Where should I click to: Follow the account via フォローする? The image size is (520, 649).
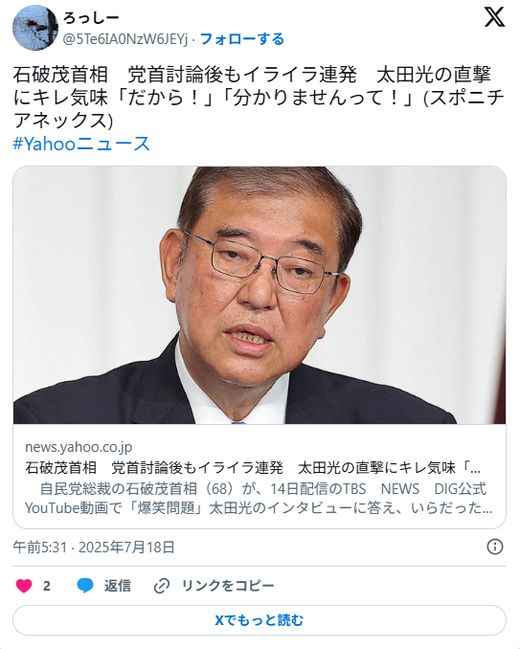pos(242,39)
